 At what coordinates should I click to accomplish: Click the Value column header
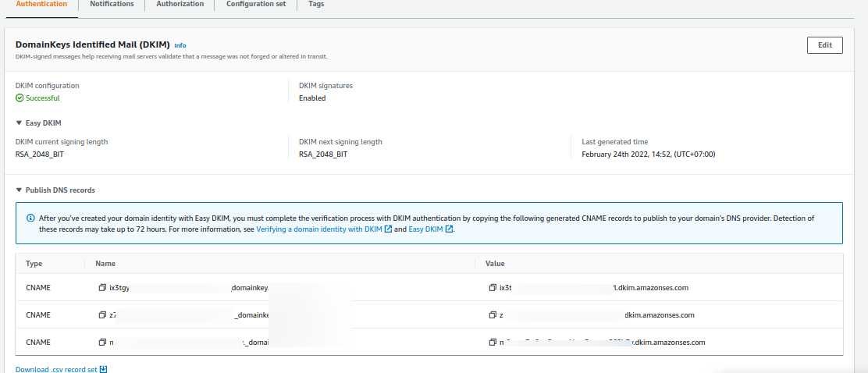pos(495,264)
